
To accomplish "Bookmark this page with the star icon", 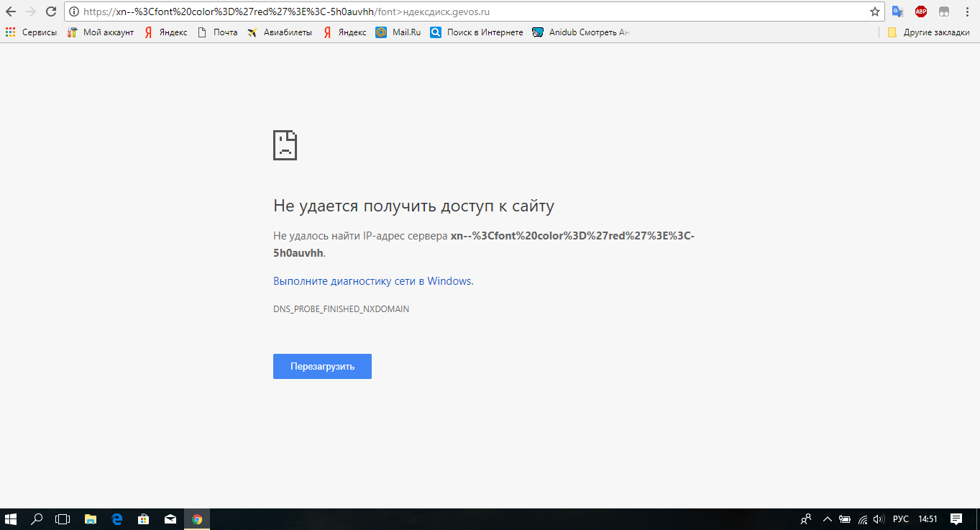I will (874, 12).
